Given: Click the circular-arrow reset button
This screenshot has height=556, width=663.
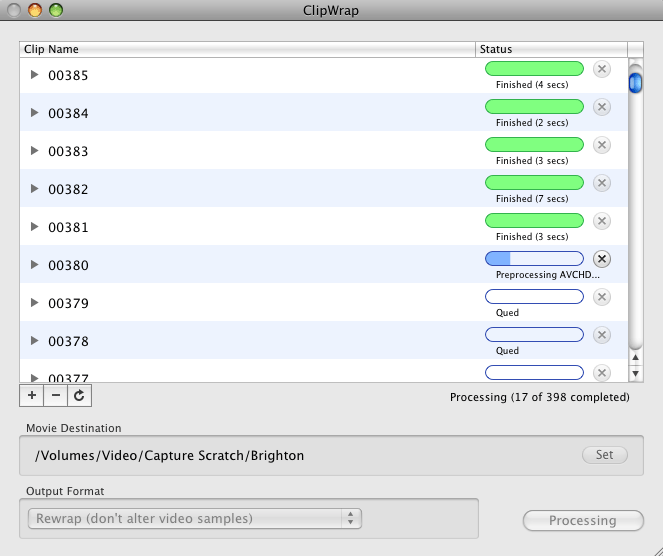Looking at the screenshot, I should click(x=79, y=396).
